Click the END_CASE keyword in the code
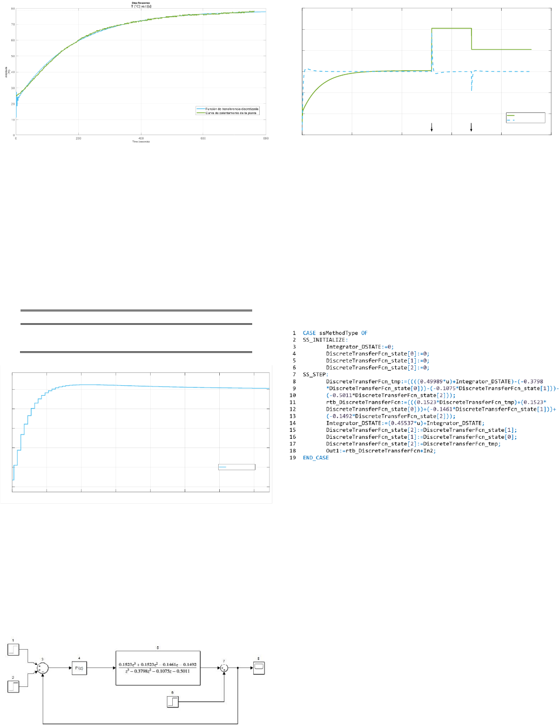This screenshot has width=560, height=728. (315, 458)
